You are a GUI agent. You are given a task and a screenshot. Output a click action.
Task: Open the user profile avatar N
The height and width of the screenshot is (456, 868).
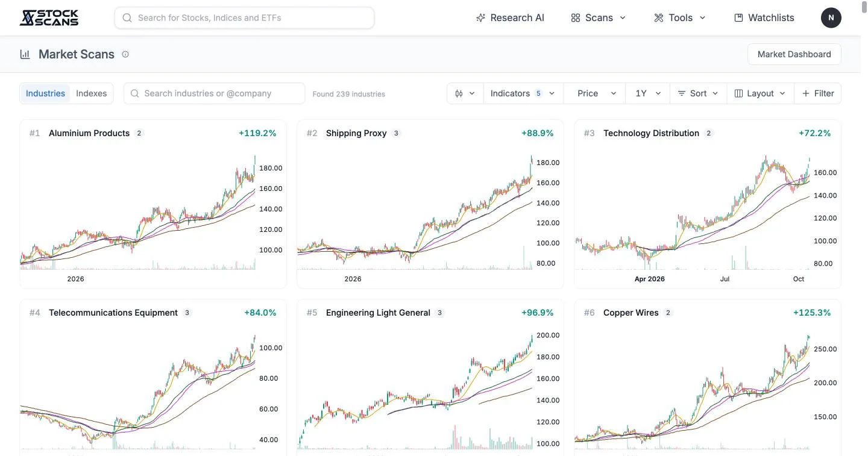(831, 17)
